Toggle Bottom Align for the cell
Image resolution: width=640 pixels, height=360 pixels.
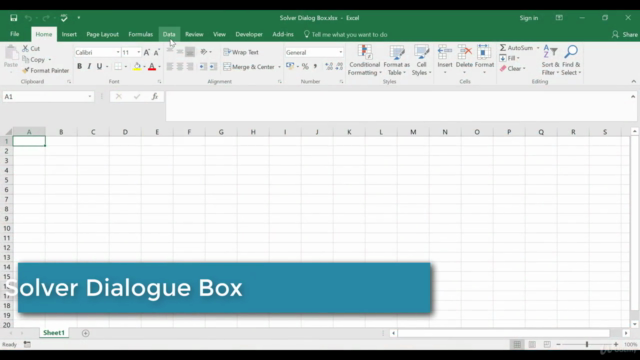click(x=190, y=52)
